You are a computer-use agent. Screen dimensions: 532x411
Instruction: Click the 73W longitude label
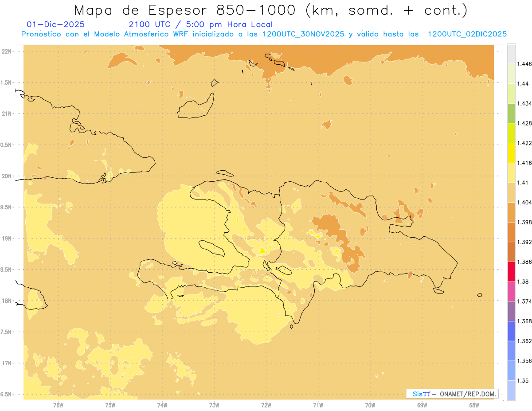(x=214, y=405)
